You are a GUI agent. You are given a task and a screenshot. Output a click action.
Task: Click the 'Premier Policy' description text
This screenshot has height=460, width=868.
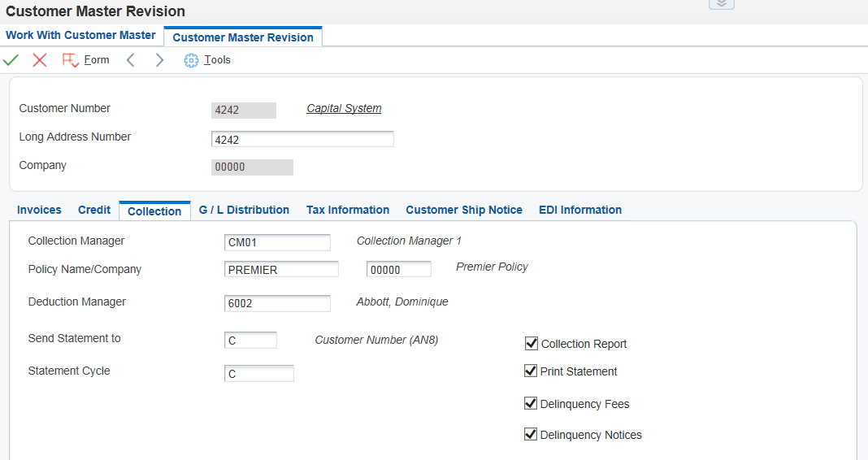pos(492,267)
